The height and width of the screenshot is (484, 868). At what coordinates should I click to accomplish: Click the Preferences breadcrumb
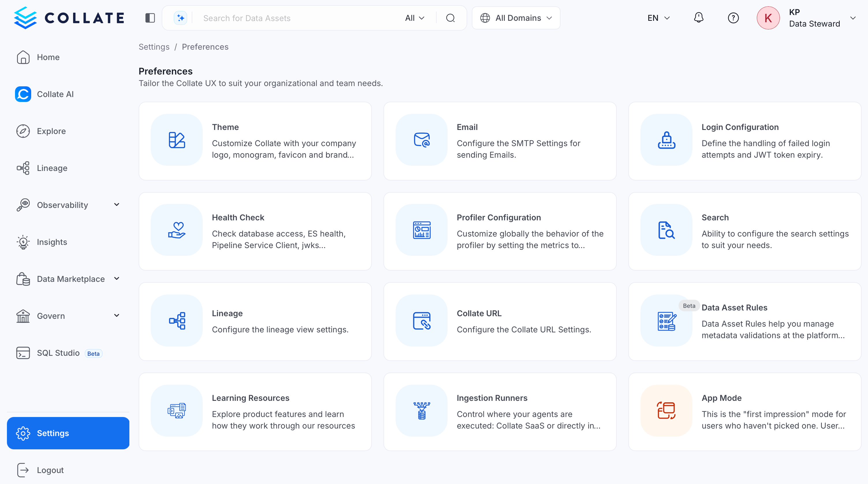point(205,47)
